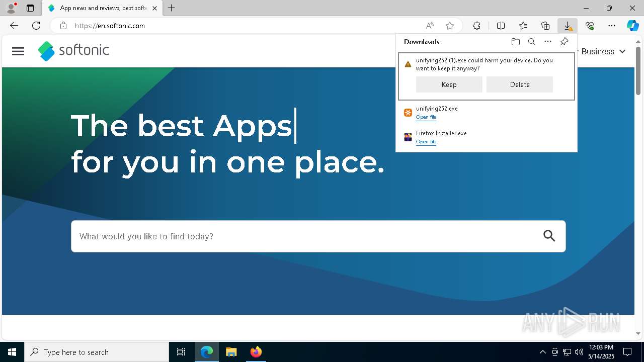Open file link for unifying252.exe
This screenshot has width=644, height=362.
[x=426, y=117]
